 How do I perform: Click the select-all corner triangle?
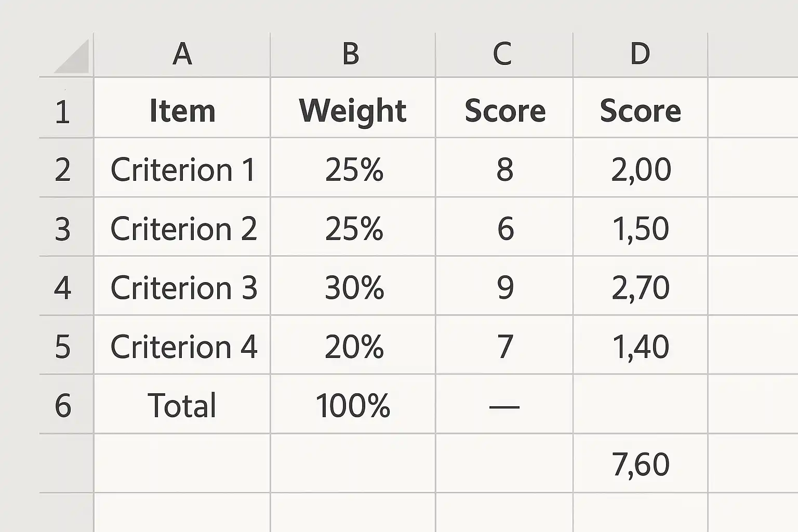[x=73, y=57]
